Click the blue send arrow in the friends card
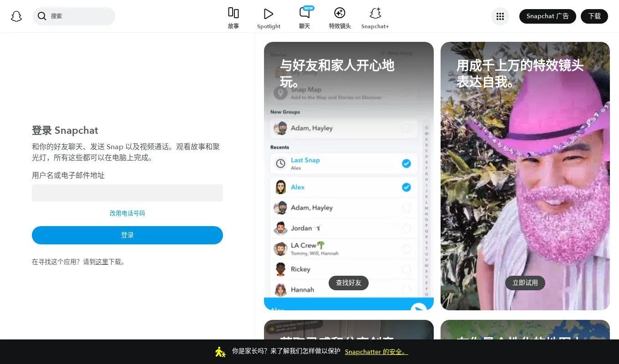 pyautogui.click(x=418, y=308)
